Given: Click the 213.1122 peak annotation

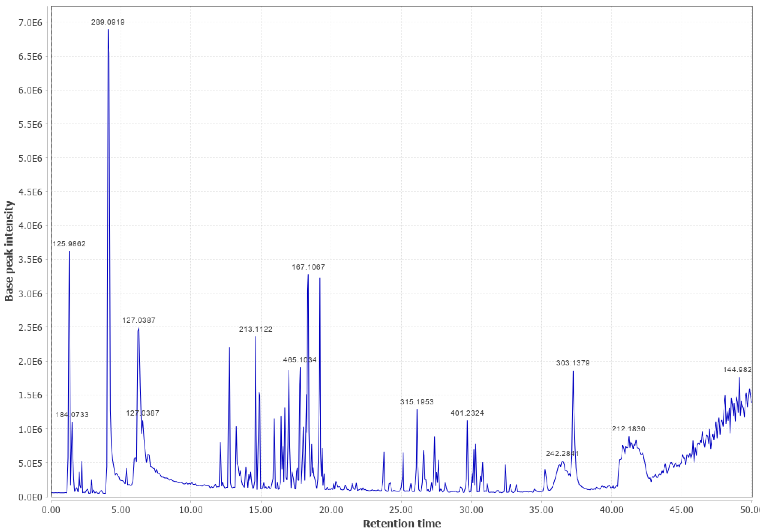Looking at the screenshot, I should pyautogui.click(x=255, y=329).
